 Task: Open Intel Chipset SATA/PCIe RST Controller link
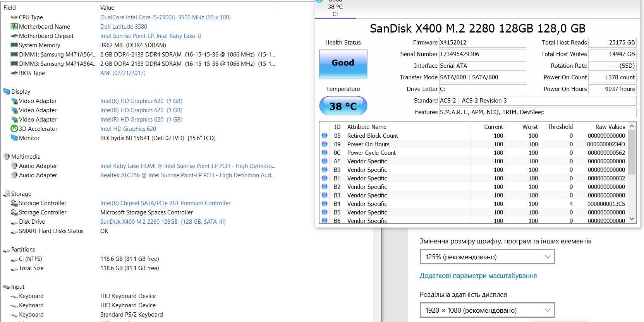coord(165,203)
